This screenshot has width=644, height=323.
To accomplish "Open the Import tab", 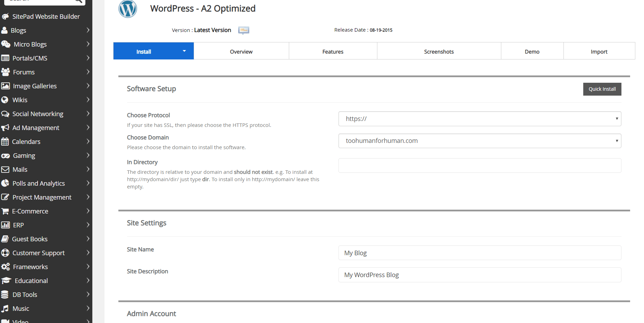I will click(x=599, y=51).
